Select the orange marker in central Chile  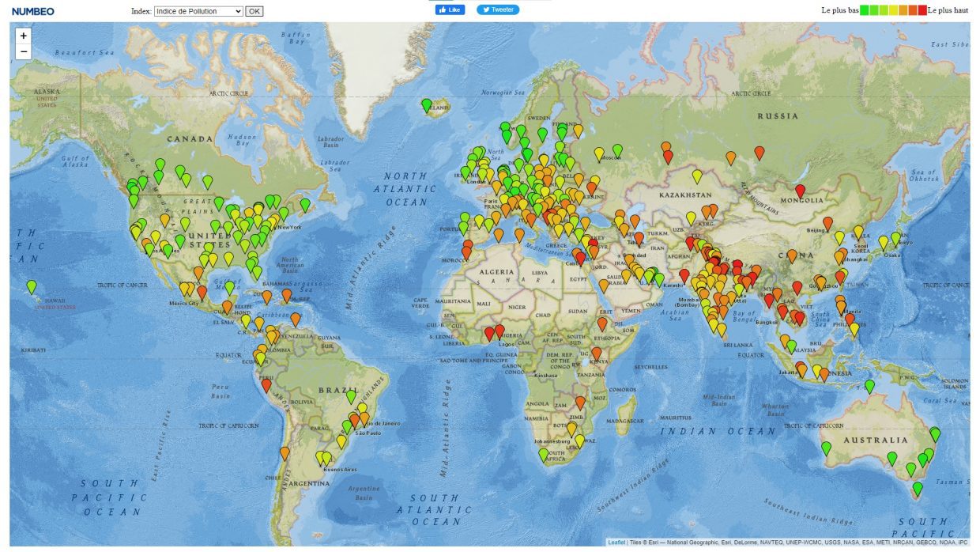coord(285,453)
